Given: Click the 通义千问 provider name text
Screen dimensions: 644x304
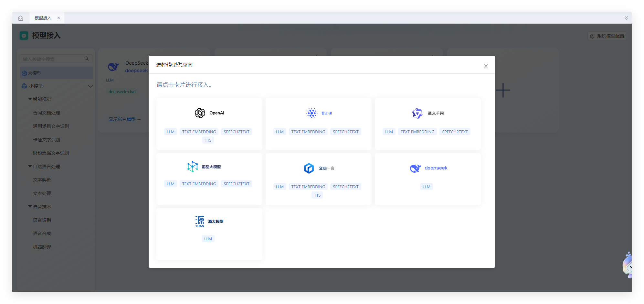Looking at the screenshot, I should click(x=436, y=113).
